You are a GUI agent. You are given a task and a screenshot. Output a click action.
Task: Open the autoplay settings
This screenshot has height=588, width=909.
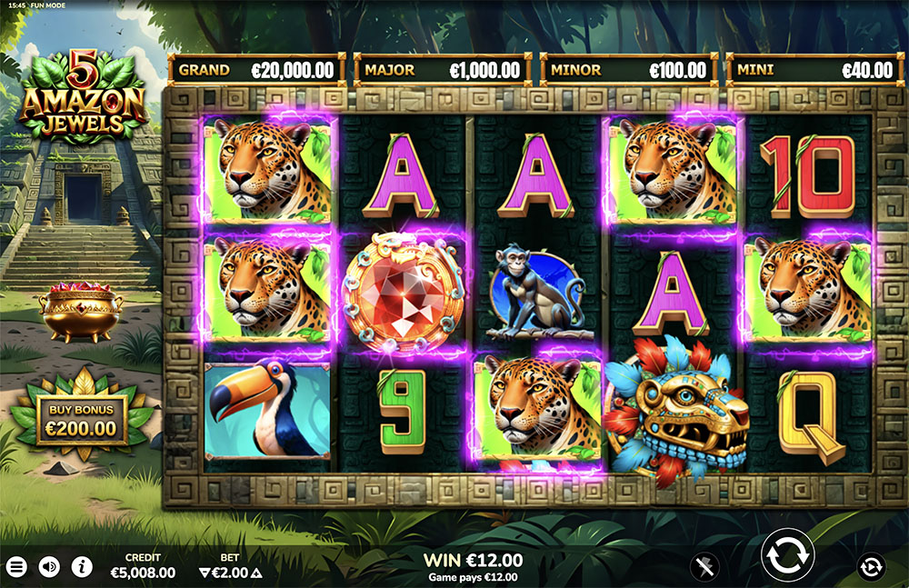coord(871,566)
